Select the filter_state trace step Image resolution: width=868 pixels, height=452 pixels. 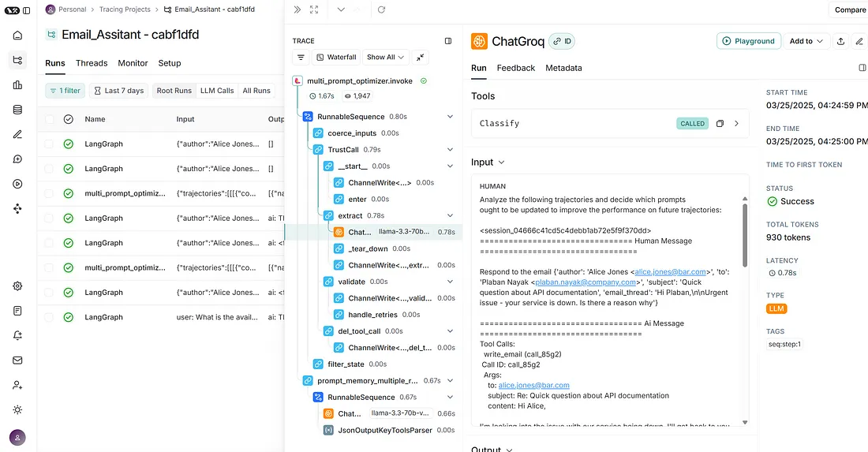(346, 364)
